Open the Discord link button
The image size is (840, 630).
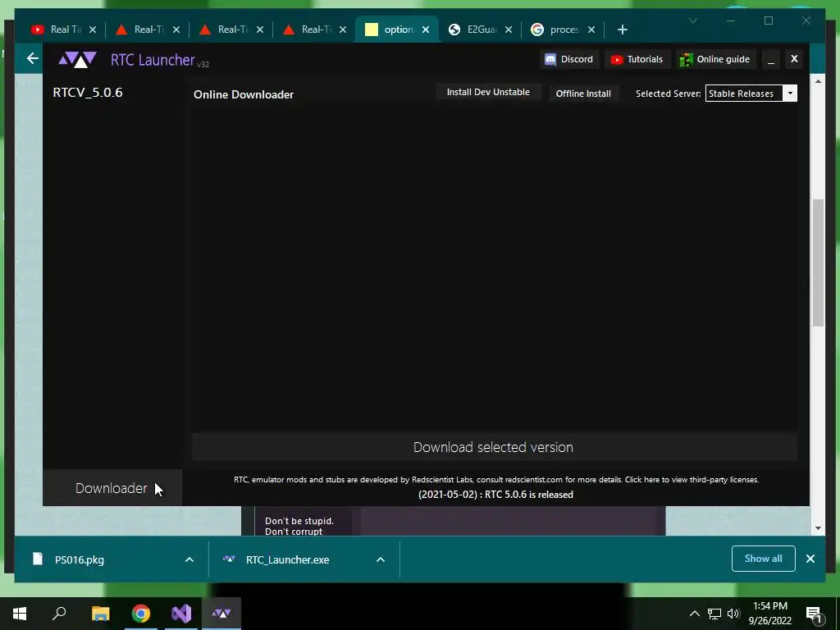click(x=569, y=59)
